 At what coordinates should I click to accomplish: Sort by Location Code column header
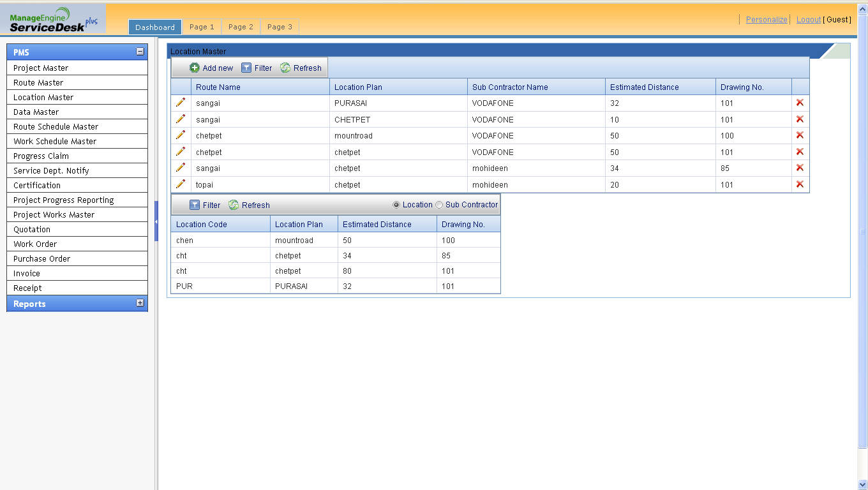coord(221,224)
